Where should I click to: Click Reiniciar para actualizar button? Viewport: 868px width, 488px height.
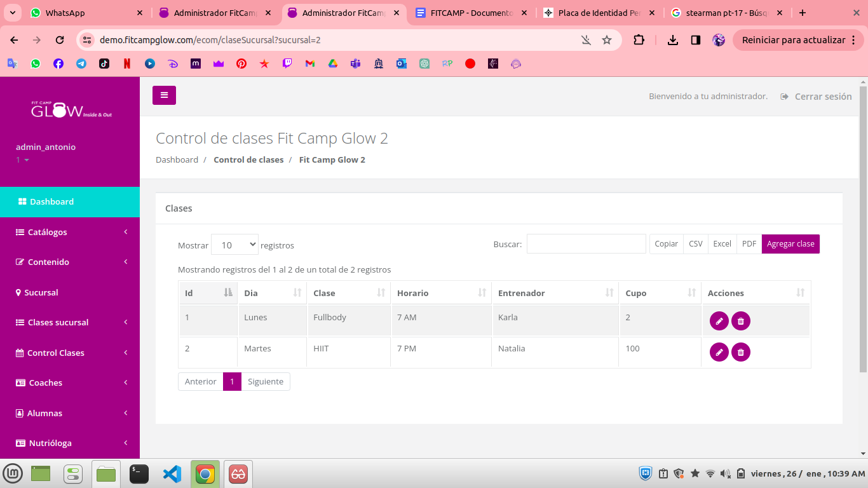(798, 40)
